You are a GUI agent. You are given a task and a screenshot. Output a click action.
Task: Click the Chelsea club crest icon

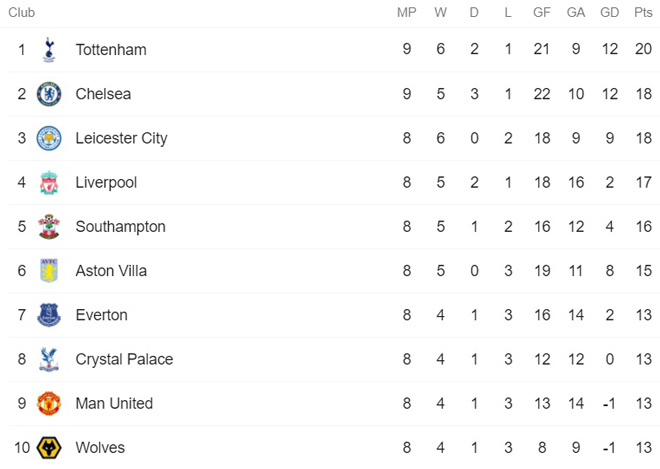(x=48, y=94)
